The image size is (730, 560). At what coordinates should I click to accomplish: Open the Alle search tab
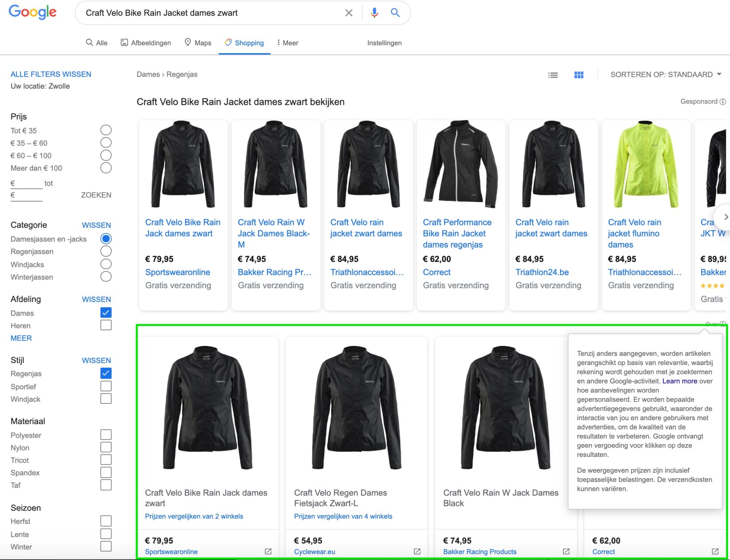click(97, 43)
